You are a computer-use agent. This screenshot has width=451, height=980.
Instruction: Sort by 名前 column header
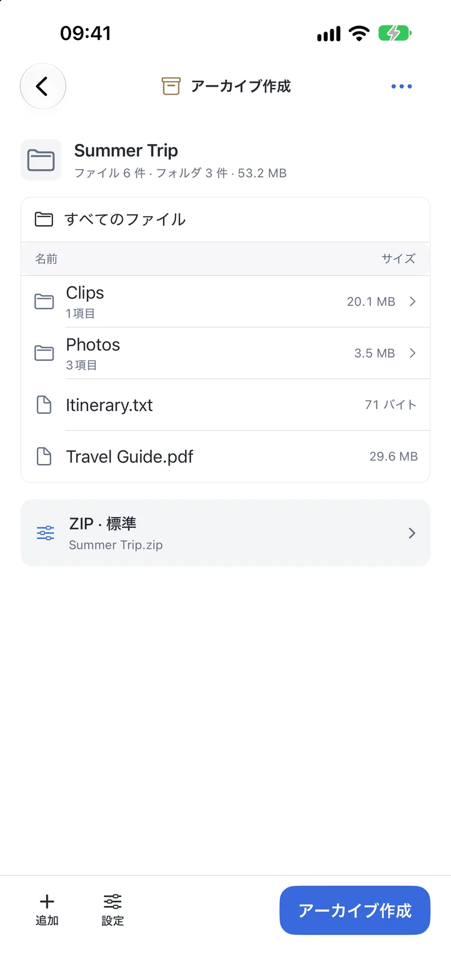click(x=46, y=259)
